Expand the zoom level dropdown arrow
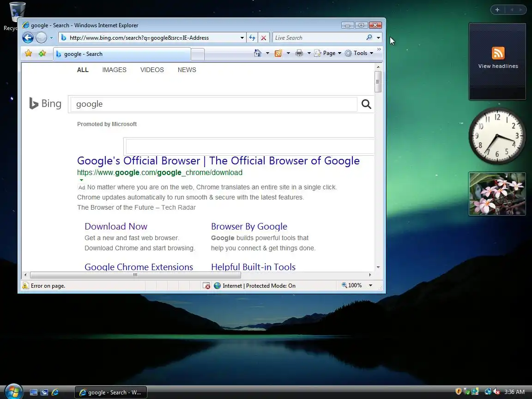This screenshot has width=532, height=399. coord(370,285)
